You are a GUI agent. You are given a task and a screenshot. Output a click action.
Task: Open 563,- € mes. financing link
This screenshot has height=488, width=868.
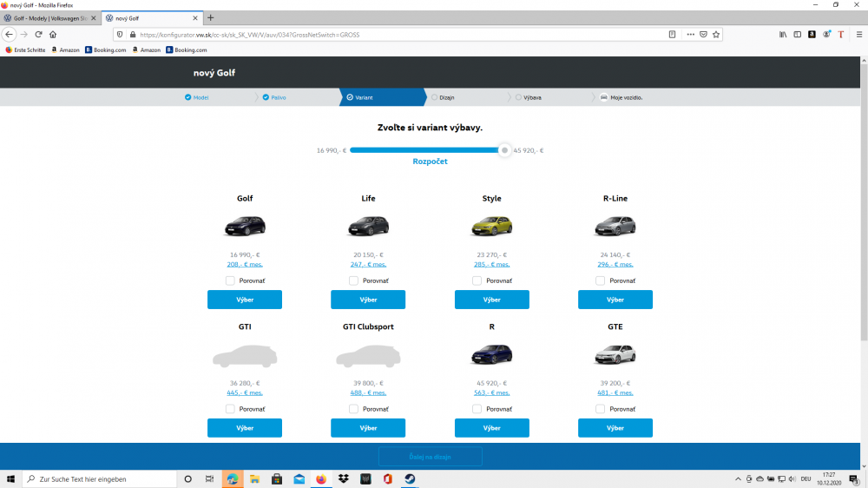[x=491, y=392]
